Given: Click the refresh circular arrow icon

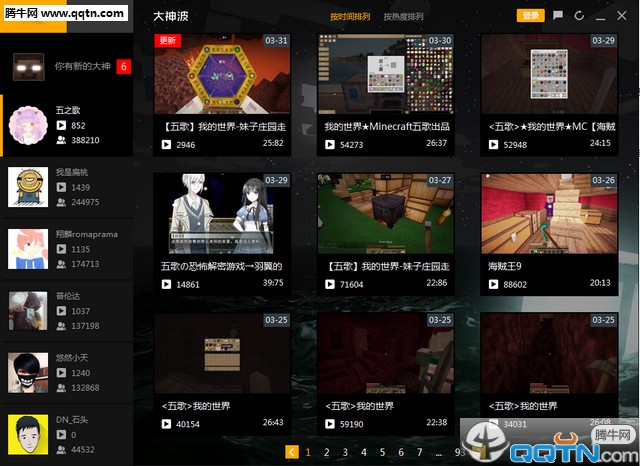Looking at the screenshot, I should point(579,16).
